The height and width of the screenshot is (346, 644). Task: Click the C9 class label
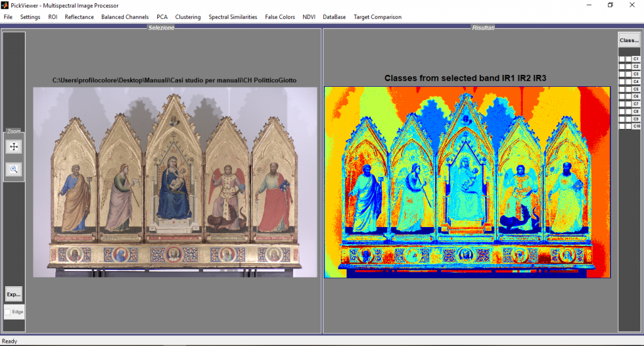point(636,119)
